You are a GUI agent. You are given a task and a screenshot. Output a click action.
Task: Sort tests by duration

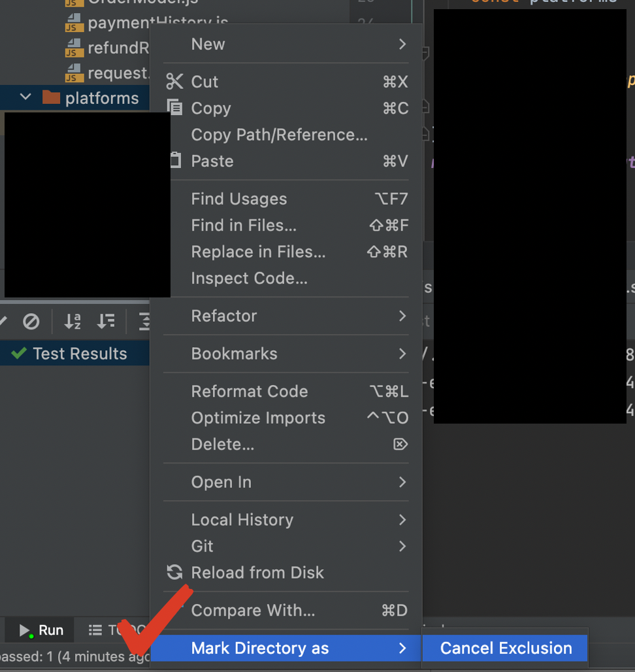click(106, 322)
